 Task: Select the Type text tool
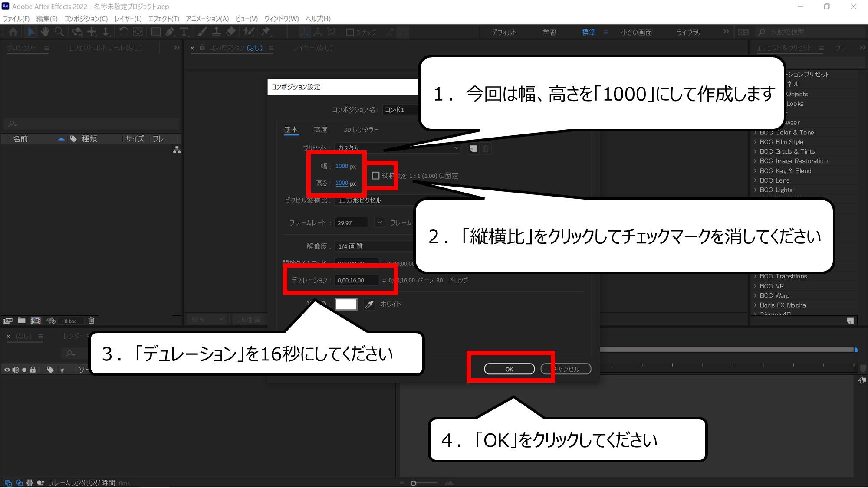tap(184, 32)
